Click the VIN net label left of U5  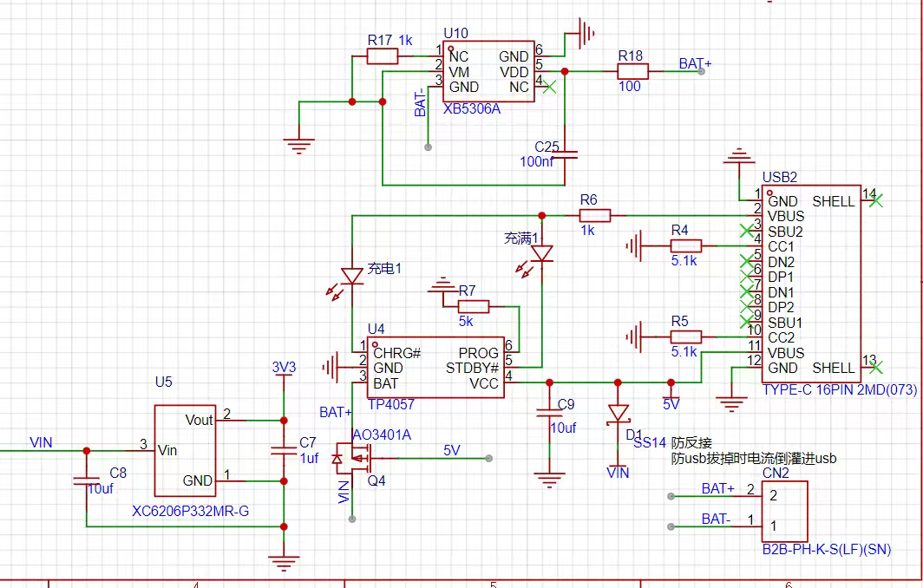click(x=41, y=442)
